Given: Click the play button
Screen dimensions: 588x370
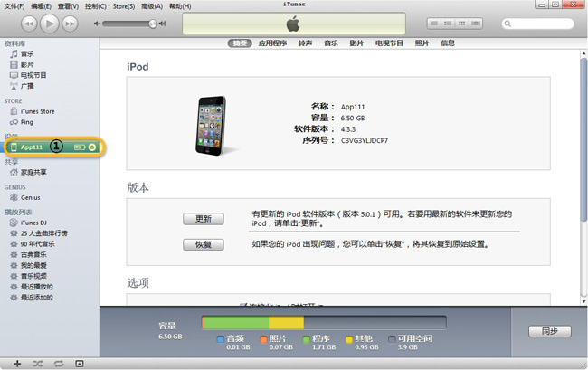Looking at the screenshot, I should [x=49, y=24].
